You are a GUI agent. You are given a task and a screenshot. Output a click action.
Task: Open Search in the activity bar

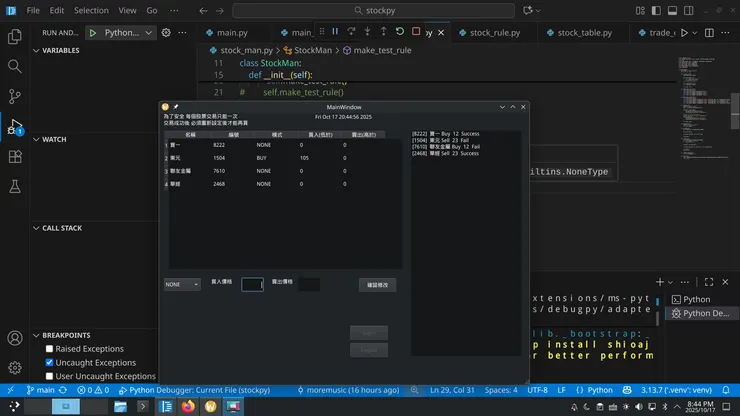pyautogui.click(x=15, y=66)
